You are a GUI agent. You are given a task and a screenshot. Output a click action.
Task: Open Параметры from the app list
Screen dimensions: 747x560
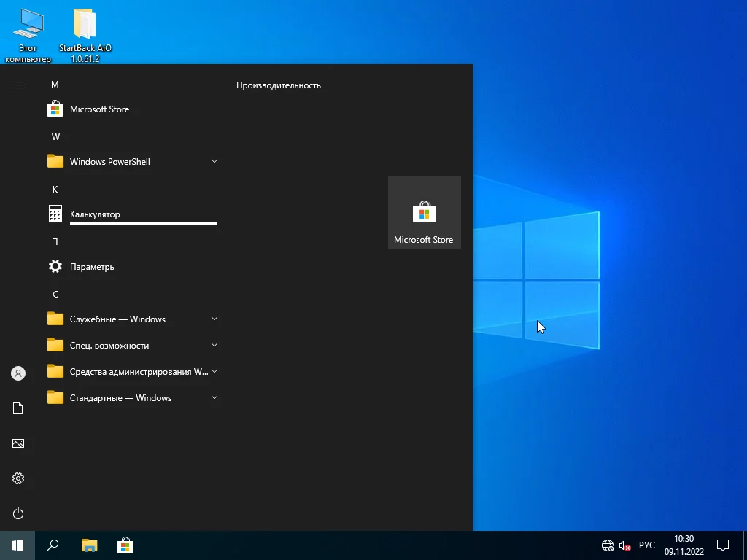[x=93, y=267]
